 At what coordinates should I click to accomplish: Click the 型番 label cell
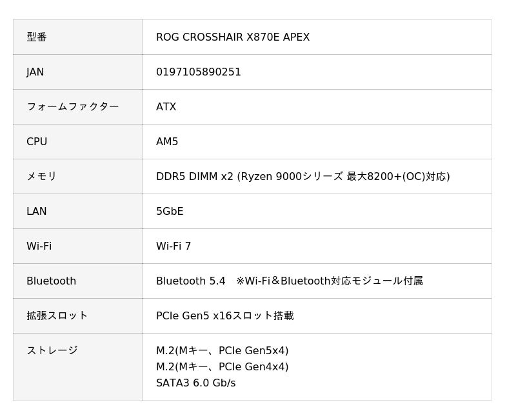click(x=37, y=37)
